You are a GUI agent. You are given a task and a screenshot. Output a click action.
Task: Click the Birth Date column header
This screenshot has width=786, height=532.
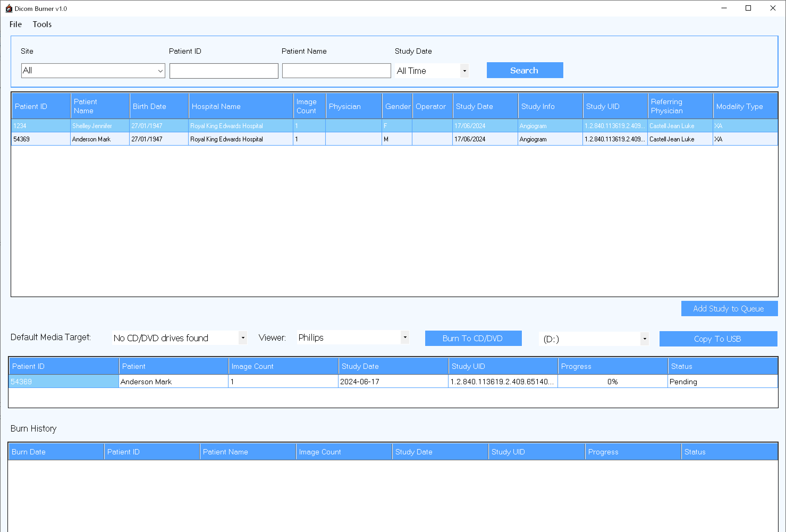159,106
